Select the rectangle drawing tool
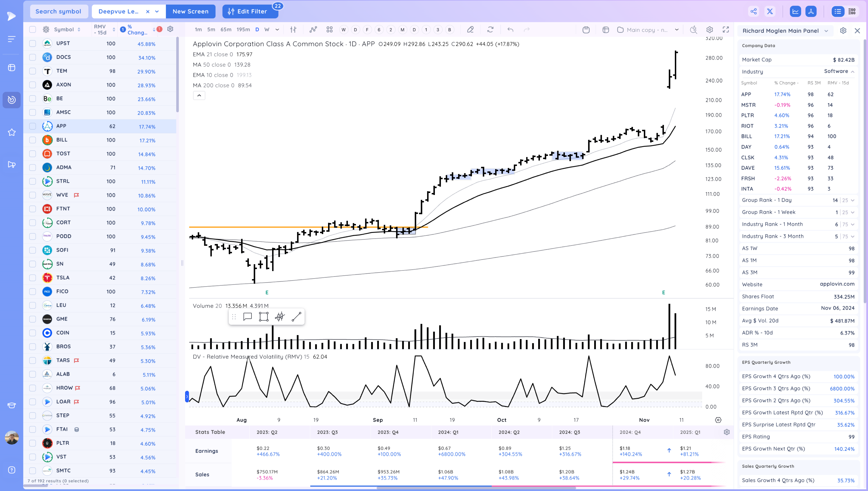Viewport: 868px width, 491px height. 264,317
